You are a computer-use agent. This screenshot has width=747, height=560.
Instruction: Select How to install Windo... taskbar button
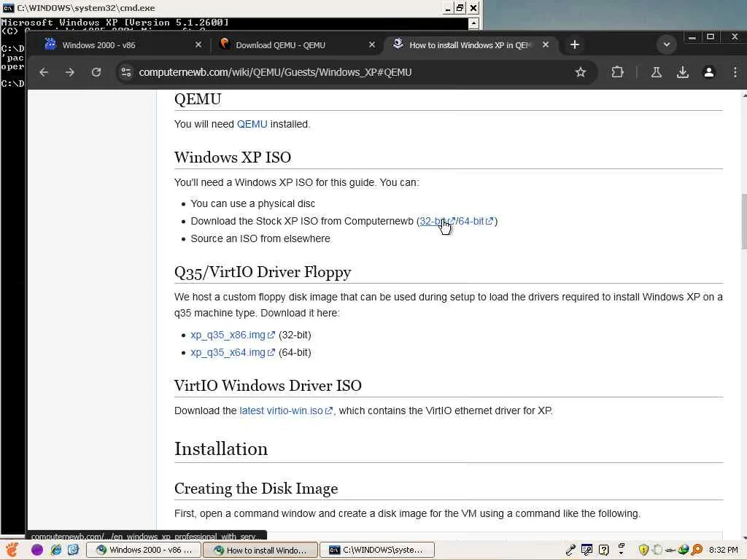click(260, 550)
